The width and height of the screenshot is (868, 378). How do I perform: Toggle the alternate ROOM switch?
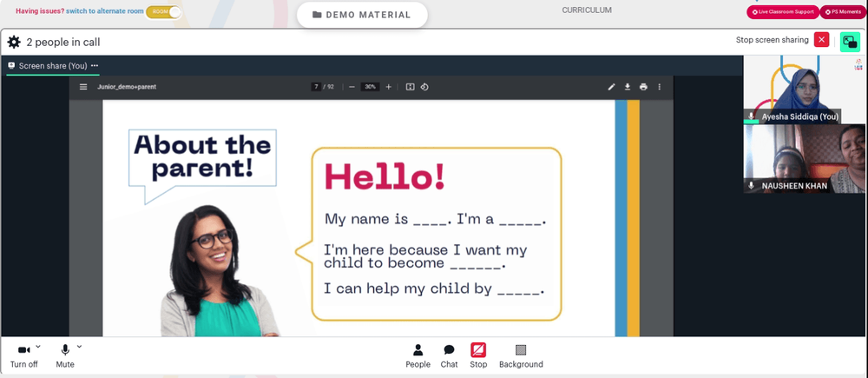pos(163,11)
